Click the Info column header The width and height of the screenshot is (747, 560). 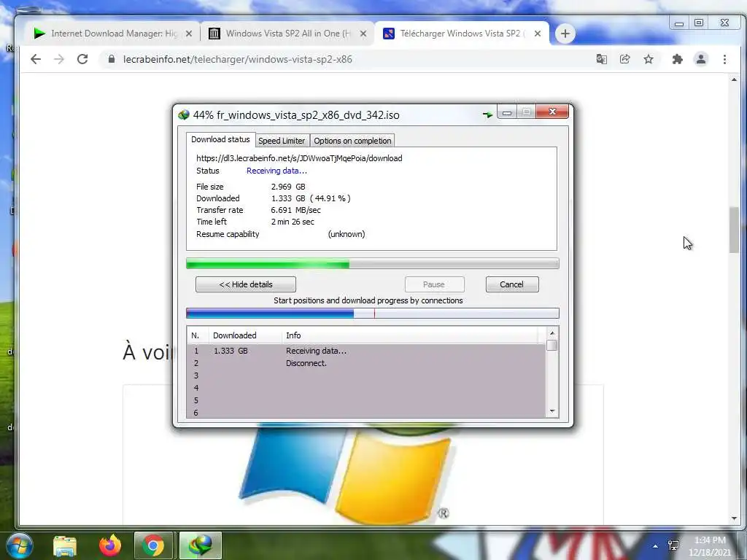point(410,335)
